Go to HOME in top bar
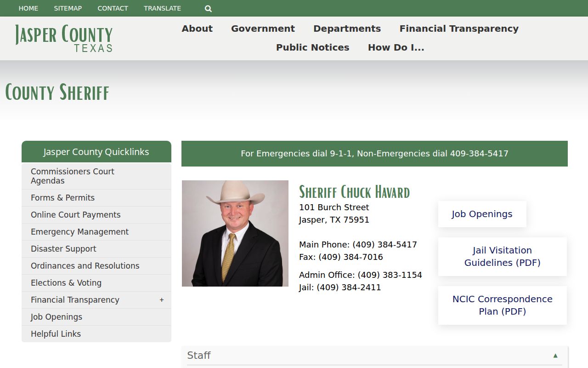This screenshot has width=588, height=368. 28,8
